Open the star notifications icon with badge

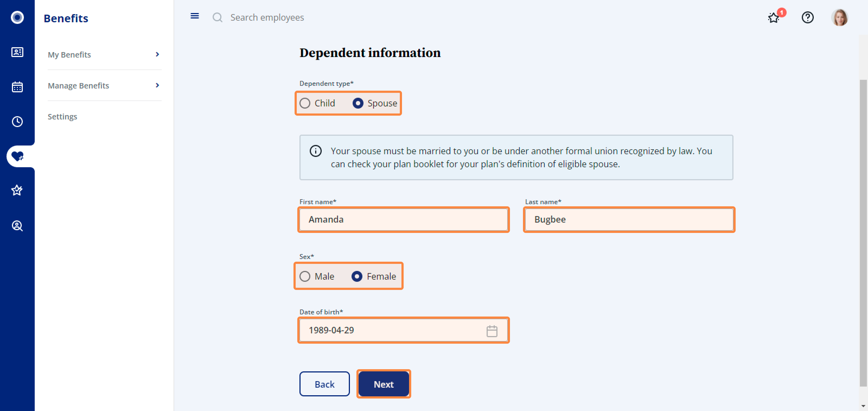coord(774,18)
